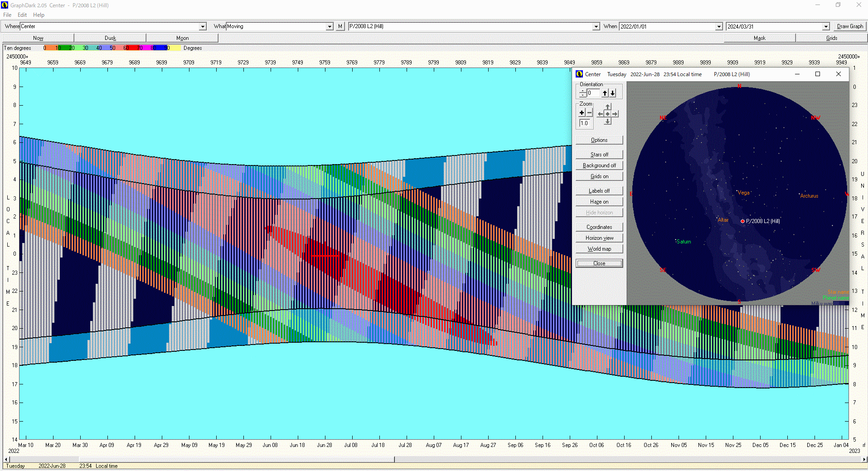Rotate orientation with the down arrow
868x471 pixels.
pos(612,93)
